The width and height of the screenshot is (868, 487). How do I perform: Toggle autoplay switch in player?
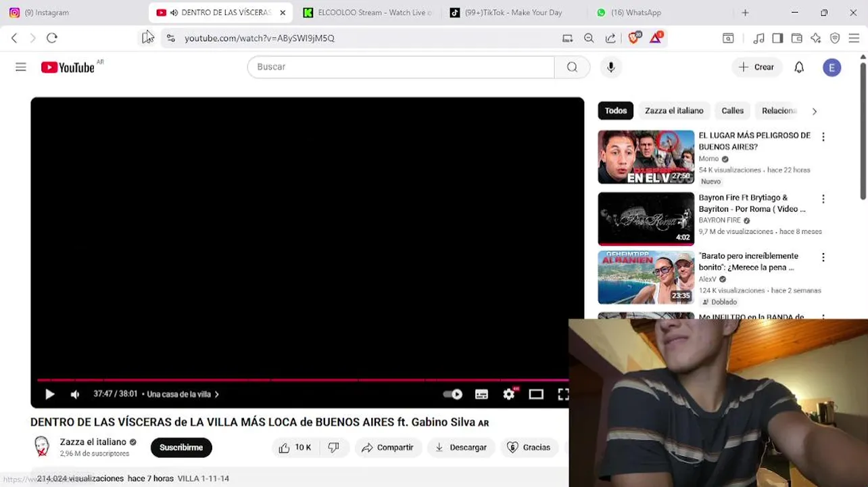point(453,394)
